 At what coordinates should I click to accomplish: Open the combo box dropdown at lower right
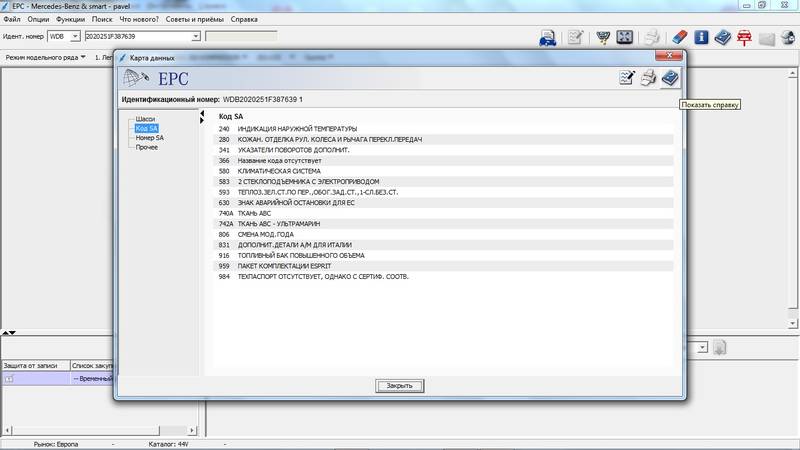703,348
